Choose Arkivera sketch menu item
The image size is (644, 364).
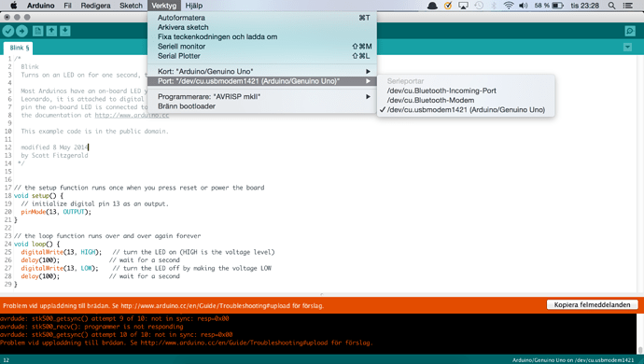(261, 27)
